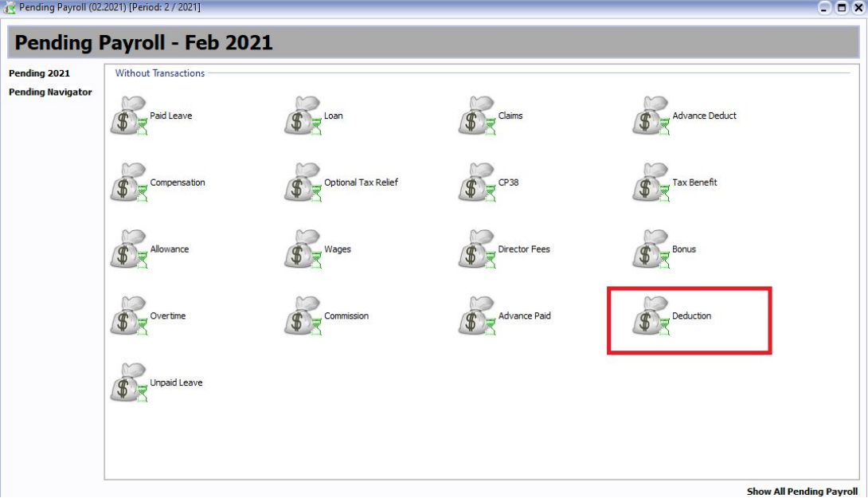Open the Paid Leave payroll icon
This screenshot has width=868, height=498.
click(129, 116)
